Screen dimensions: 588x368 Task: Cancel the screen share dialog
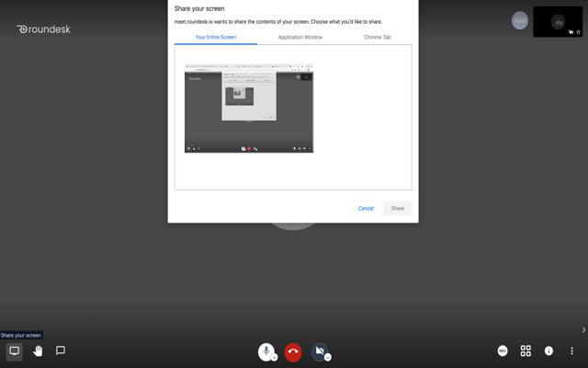coord(366,209)
